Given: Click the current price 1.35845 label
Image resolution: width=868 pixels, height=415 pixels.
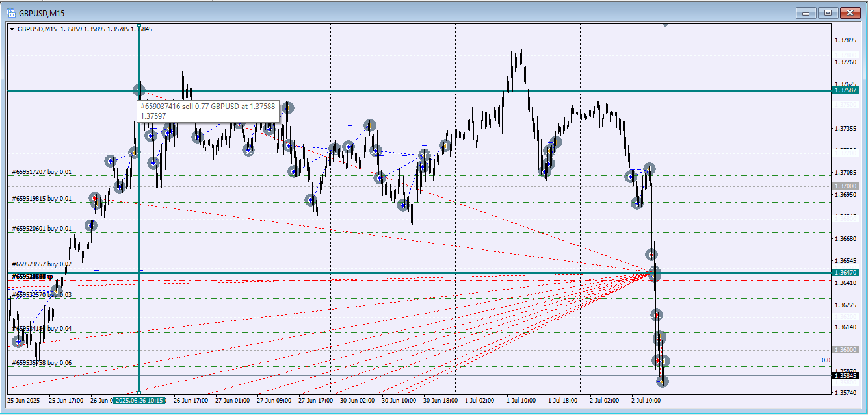Looking at the screenshot, I should click(846, 375).
